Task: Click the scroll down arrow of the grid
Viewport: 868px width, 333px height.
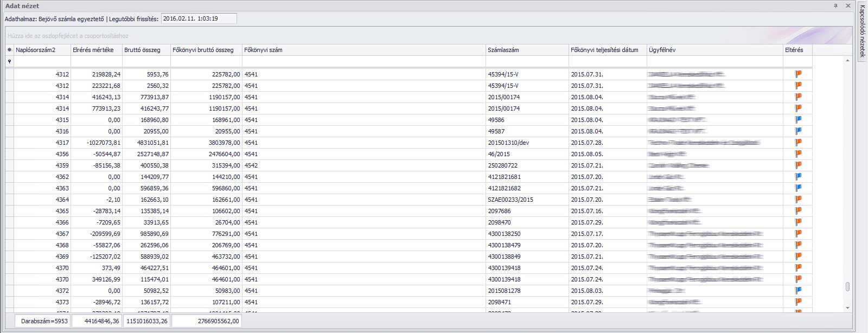Action: click(x=848, y=308)
